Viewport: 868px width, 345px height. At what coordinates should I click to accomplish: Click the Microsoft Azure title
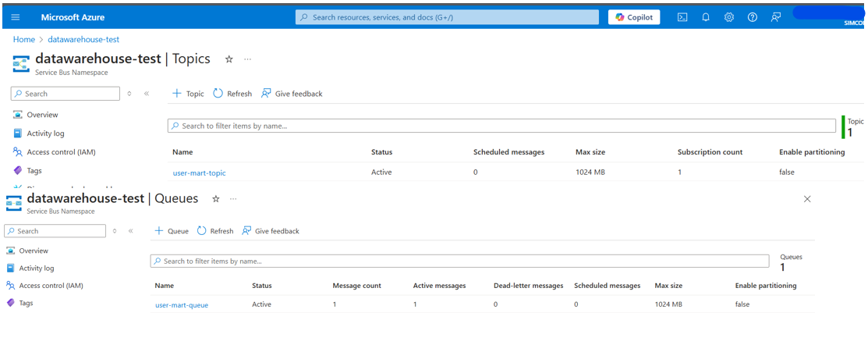[x=72, y=17]
